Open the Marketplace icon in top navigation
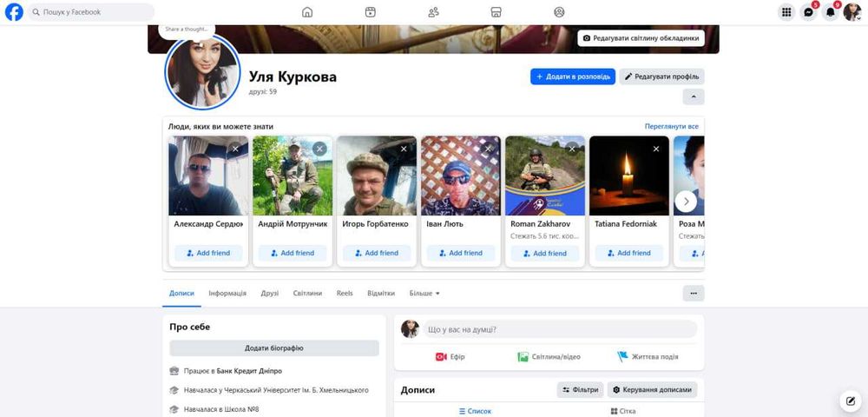The image size is (868, 417). (496, 12)
